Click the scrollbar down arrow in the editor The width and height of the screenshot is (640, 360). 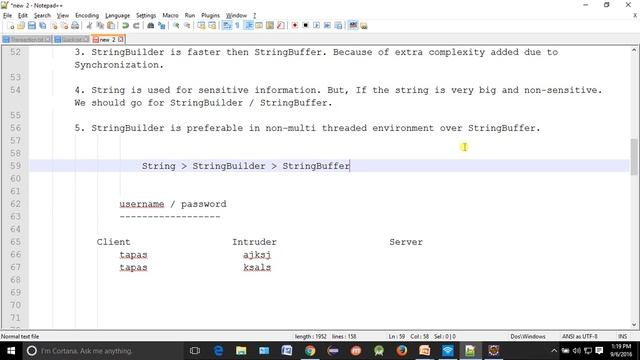pyautogui.click(x=634, y=325)
